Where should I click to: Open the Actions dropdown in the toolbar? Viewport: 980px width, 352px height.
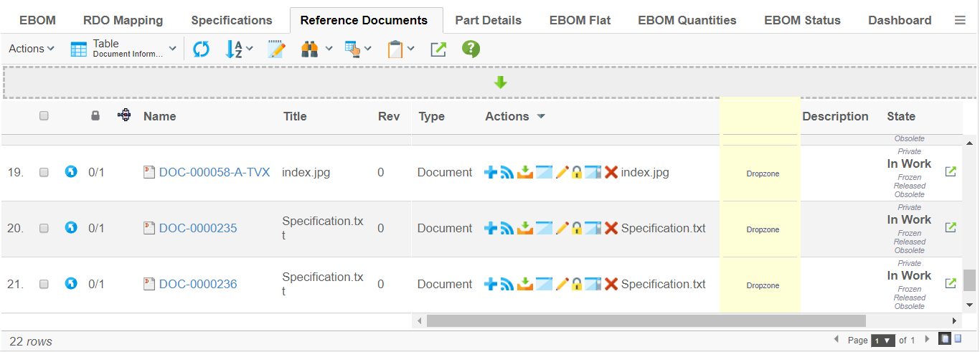pyautogui.click(x=32, y=49)
